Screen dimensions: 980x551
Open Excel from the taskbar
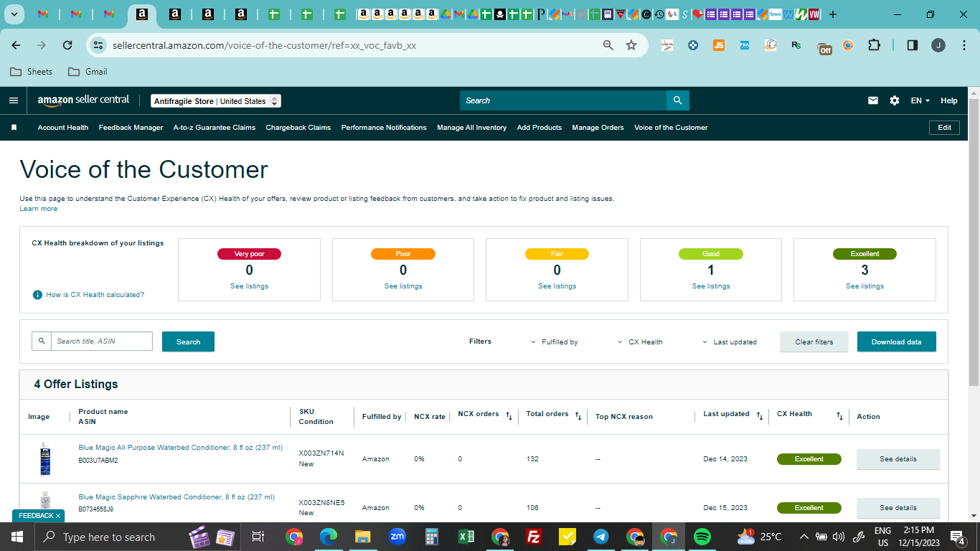point(466,537)
